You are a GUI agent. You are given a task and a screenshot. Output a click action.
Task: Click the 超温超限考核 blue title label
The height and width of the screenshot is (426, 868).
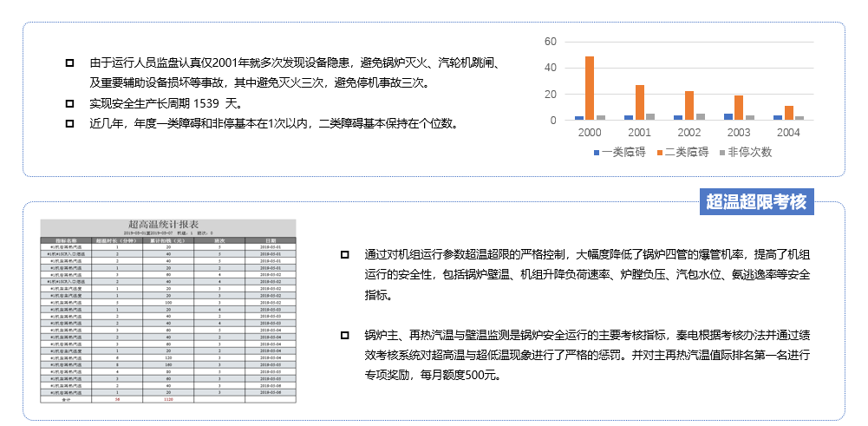(x=756, y=202)
